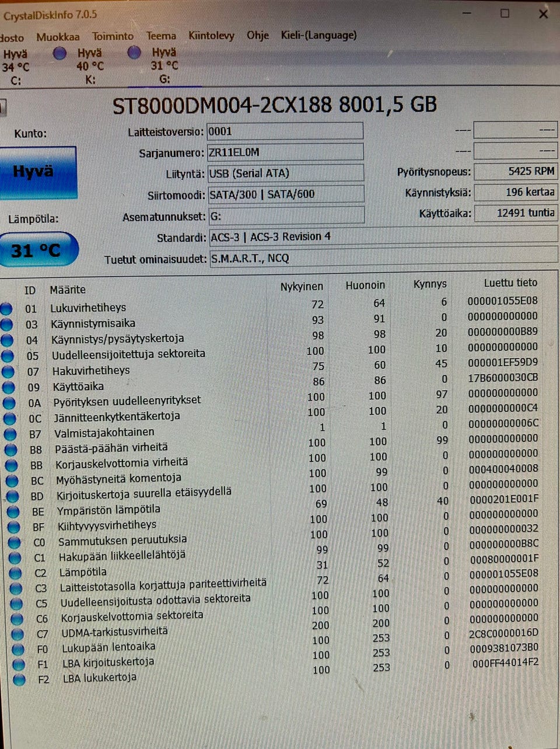Click status dot of C2 Lämpötila row
The image size is (560, 749).
pyautogui.click(x=15, y=573)
